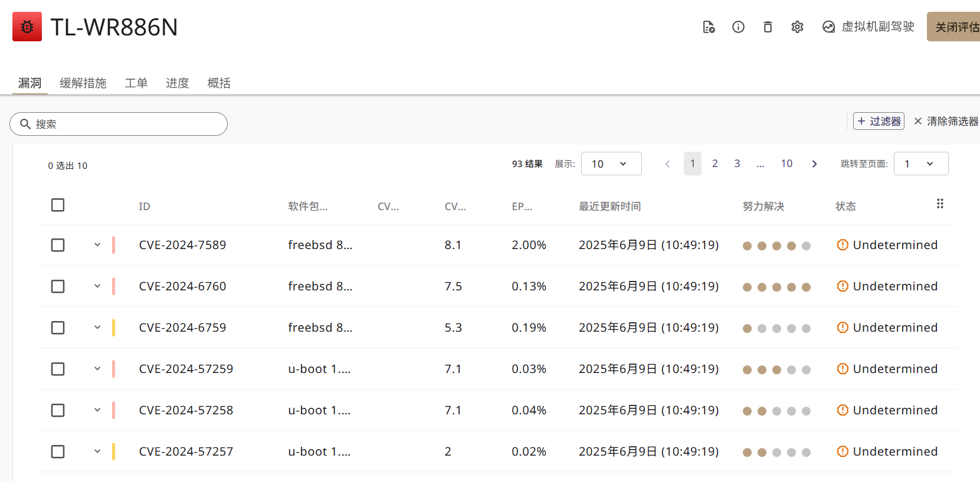Open CVE-2024-57259 ID cell
Image resolution: width=980 pixels, height=481 pixels.
coord(186,369)
